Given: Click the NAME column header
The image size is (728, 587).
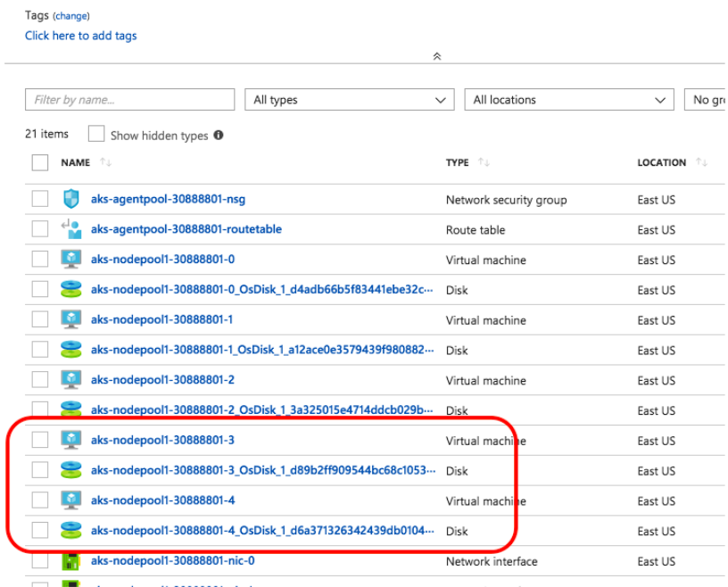Looking at the screenshot, I should click(75, 162).
